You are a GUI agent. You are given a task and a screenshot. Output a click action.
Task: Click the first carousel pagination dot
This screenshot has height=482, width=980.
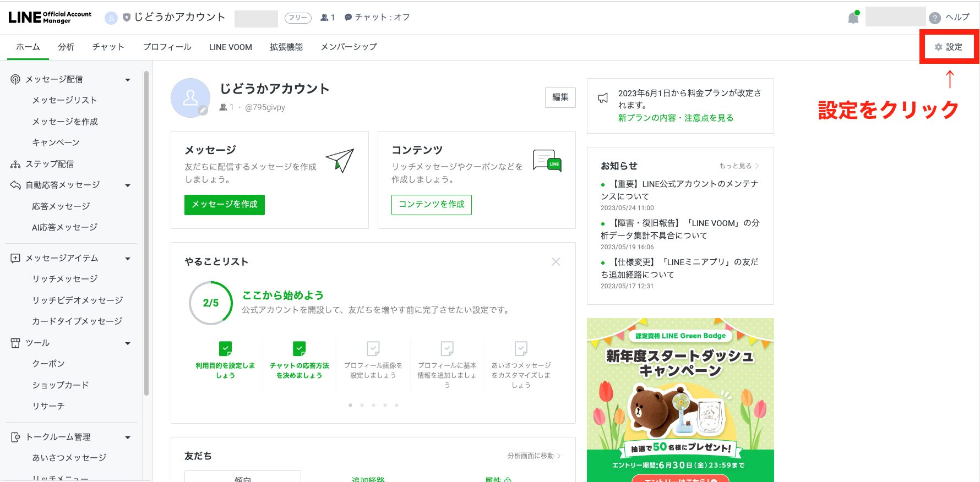pos(350,405)
